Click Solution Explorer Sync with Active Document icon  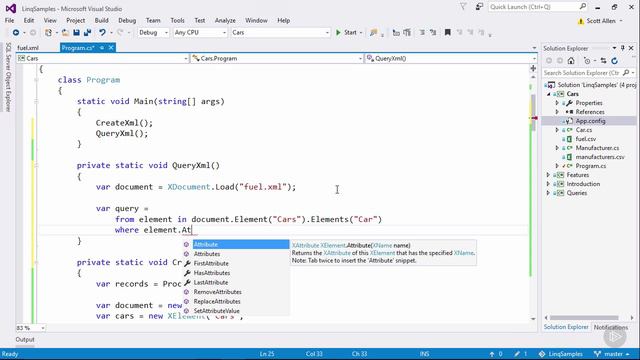603,61
